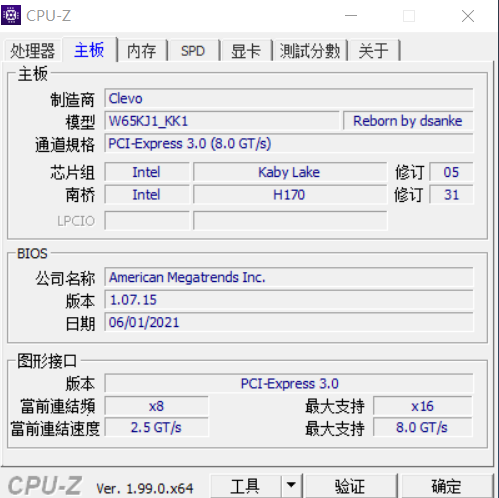Click the CPU-Z app icon in title bar
499x498 pixels.
click(11, 15)
